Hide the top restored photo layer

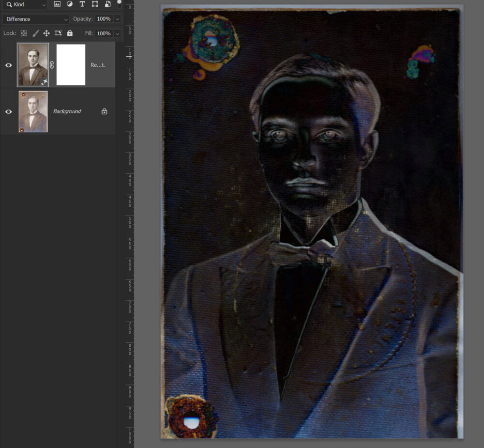click(x=8, y=65)
